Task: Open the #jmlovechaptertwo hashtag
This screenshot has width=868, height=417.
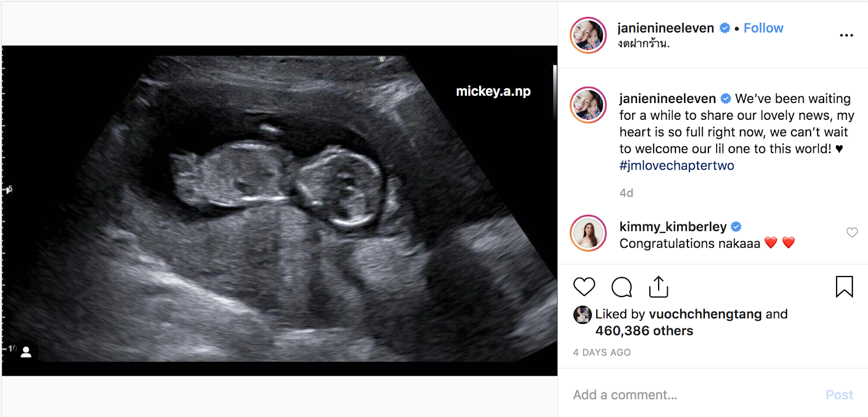Action: pos(676,165)
